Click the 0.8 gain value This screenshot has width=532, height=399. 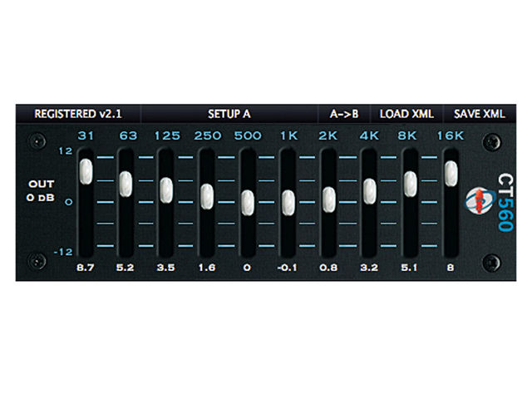tap(328, 268)
